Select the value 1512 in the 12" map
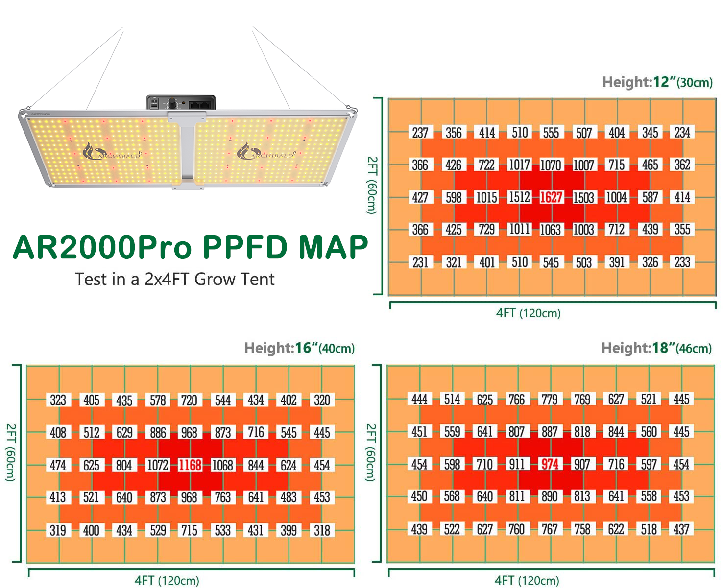The image size is (723, 588). (x=519, y=197)
